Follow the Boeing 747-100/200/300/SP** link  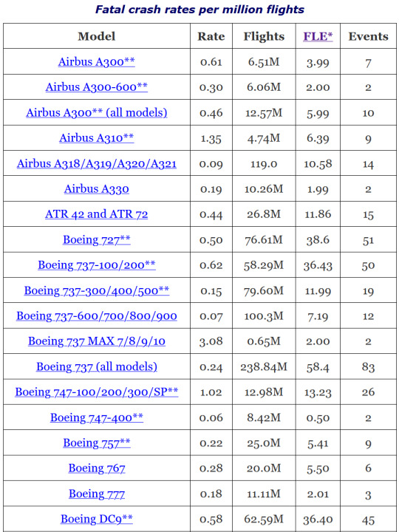96,392
